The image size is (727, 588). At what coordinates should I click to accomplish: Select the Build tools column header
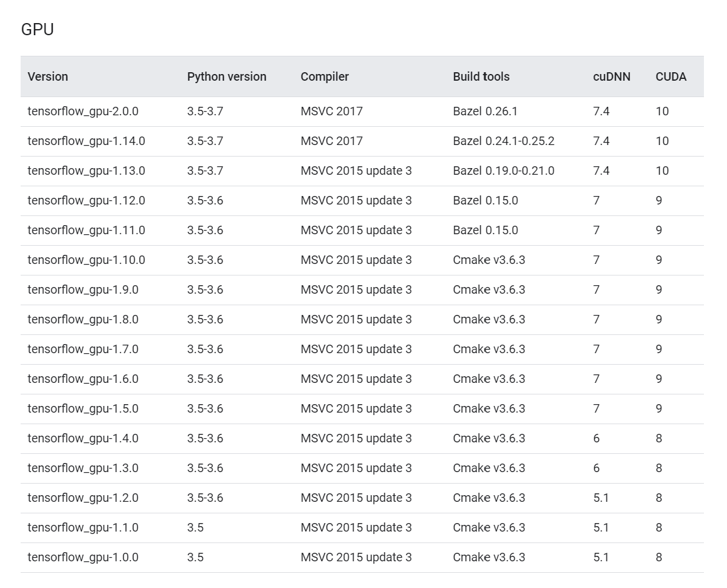(x=481, y=76)
